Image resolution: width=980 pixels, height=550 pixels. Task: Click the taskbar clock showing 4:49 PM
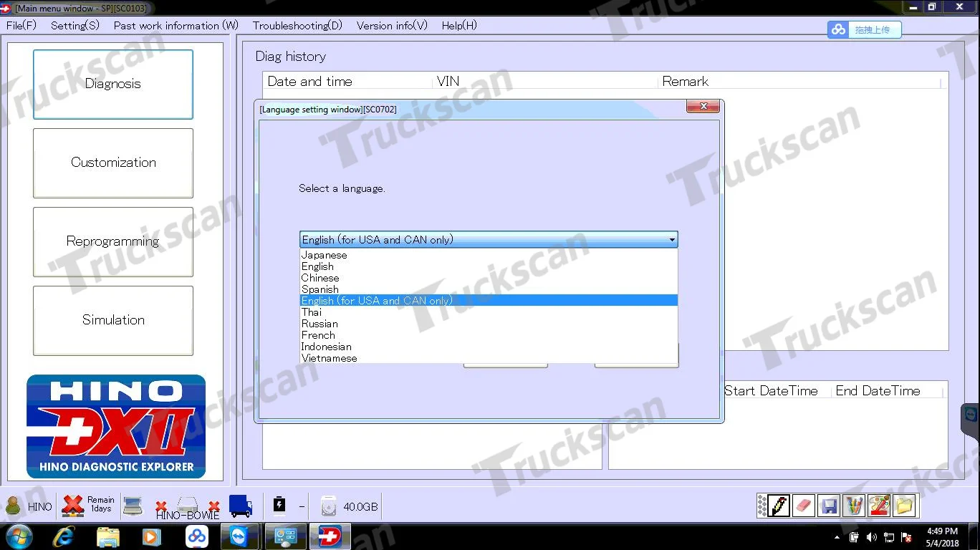(942, 537)
